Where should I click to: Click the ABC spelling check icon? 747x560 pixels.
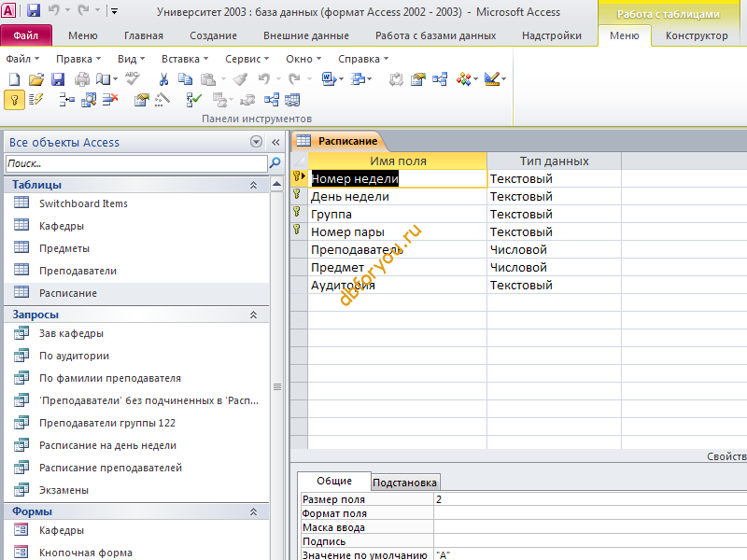click(133, 78)
